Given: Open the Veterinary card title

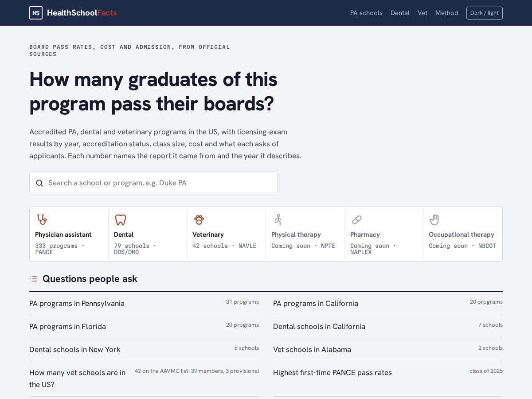Looking at the screenshot, I should tap(208, 235).
